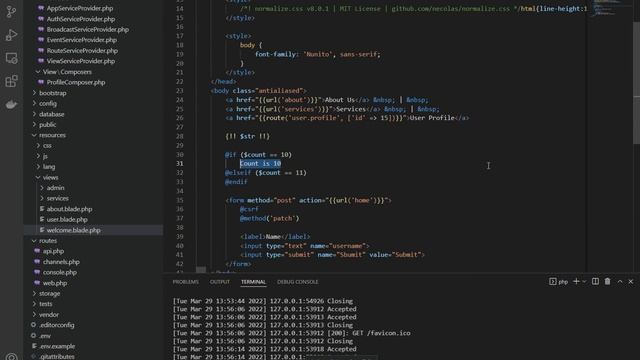Click the editor horizontal scrollbar thumb
640x360 pixels.
201,270
